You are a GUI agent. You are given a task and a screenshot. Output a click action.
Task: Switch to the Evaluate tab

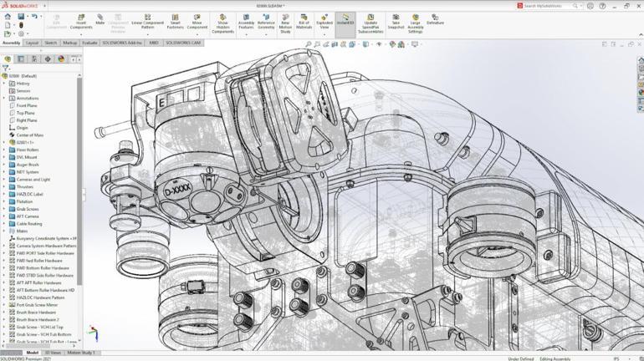coord(89,43)
